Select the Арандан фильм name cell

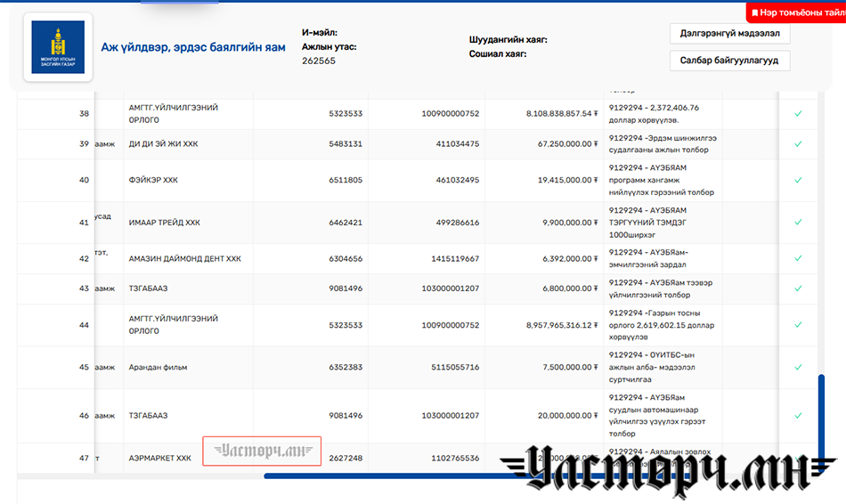click(x=158, y=367)
